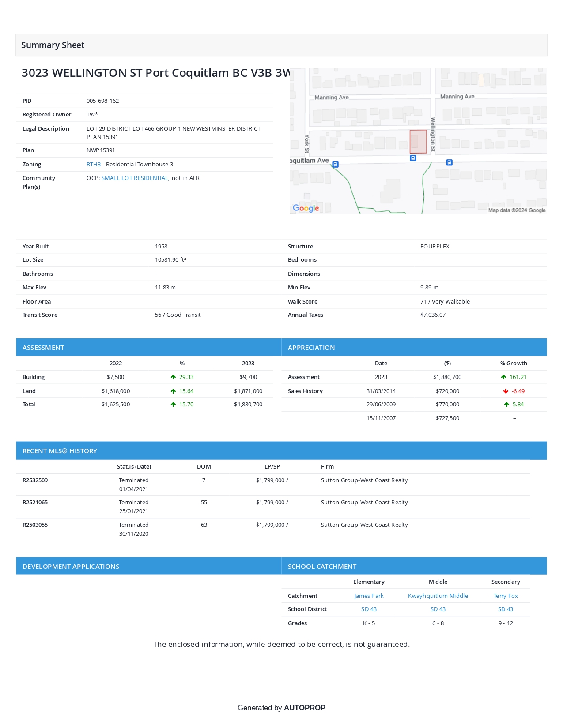Click the Manning Ave label left of Wellington St
The height and width of the screenshot is (728, 563).
tap(332, 98)
